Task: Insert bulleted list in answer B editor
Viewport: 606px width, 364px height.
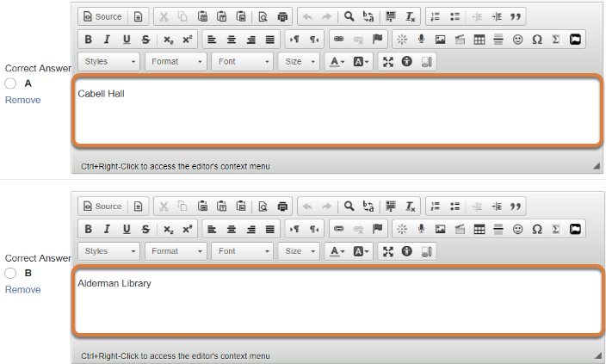Action: tap(454, 207)
